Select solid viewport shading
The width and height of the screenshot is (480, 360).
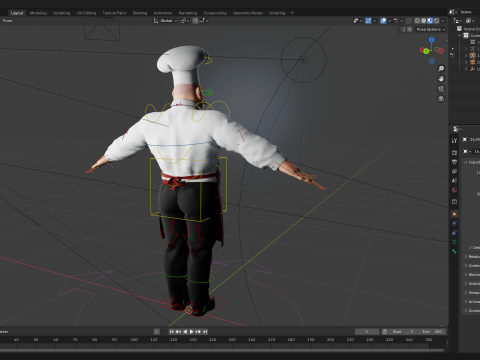click(424, 21)
